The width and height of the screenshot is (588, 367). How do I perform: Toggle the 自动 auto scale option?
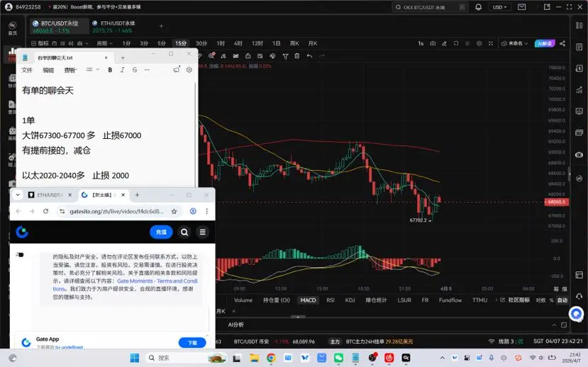(562, 300)
